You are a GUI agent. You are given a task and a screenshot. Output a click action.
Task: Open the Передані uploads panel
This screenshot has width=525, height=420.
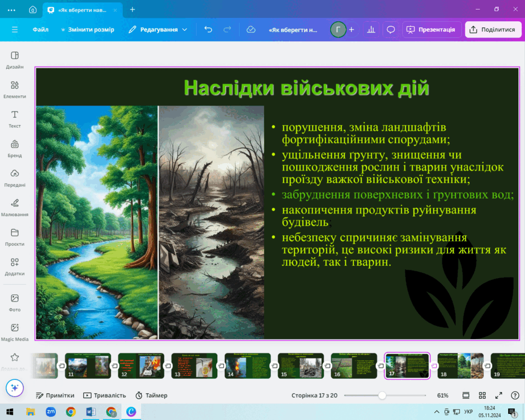[x=15, y=178]
